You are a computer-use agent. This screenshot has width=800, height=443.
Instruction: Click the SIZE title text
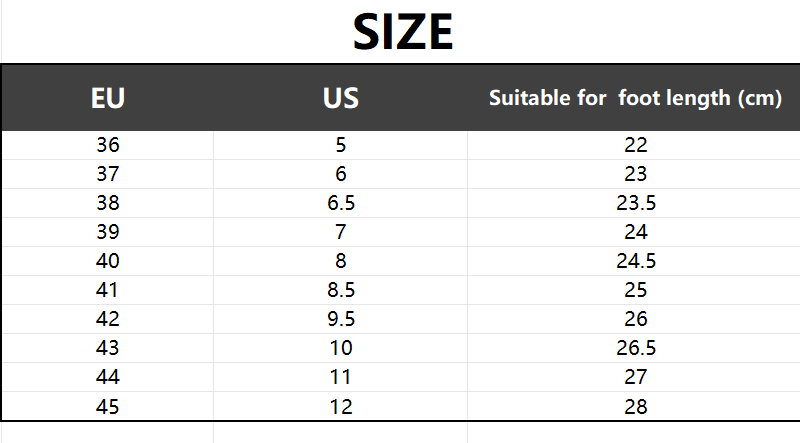403,32
